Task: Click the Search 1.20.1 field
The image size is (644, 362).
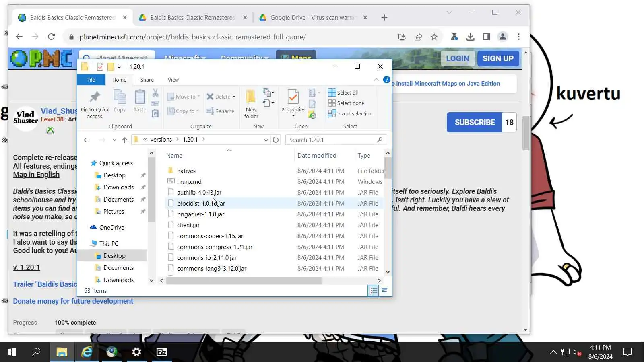Action: tap(336, 140)
